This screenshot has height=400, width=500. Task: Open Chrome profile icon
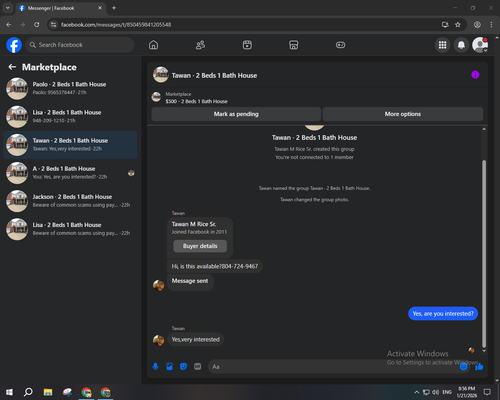tap(477, 25)
